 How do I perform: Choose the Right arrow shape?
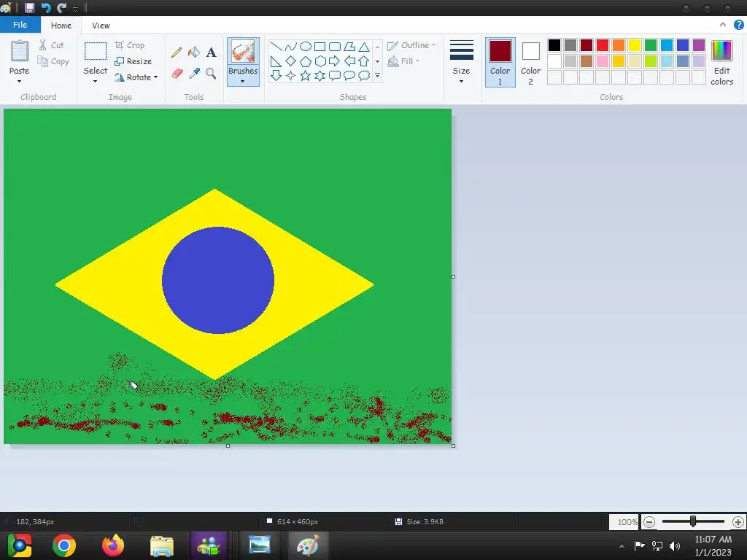[335, 61]
